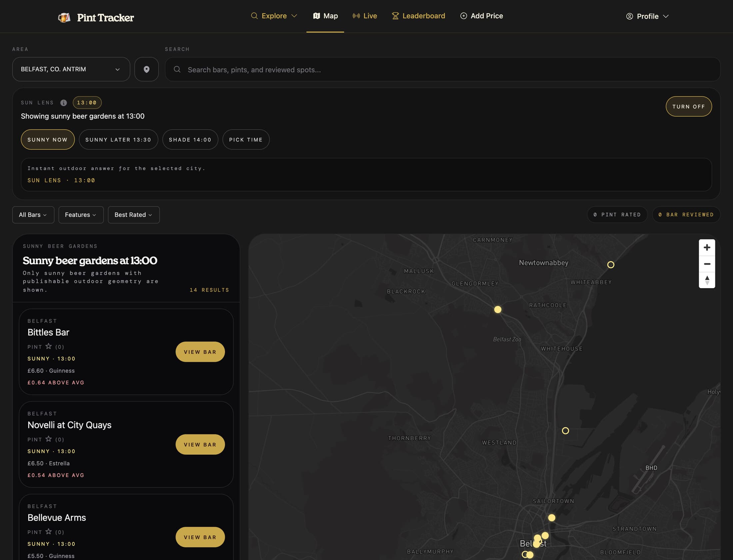Expand the Belfast, Co. Antrim area selector
The width and height of the screenshot is (733, 560).
point(71,69)
